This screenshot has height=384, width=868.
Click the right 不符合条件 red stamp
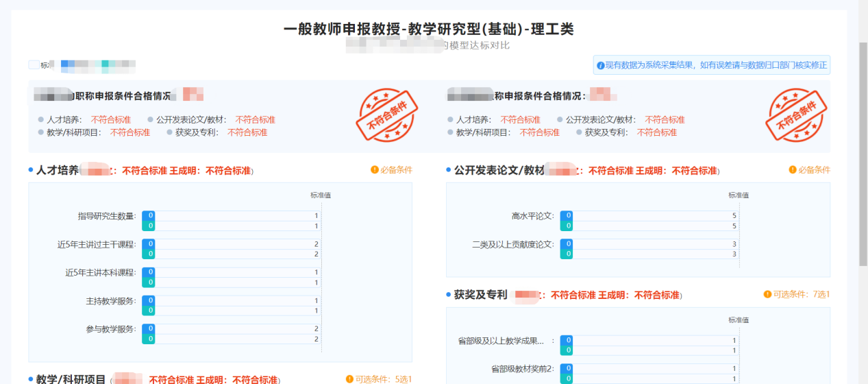(x=795, y=115)
